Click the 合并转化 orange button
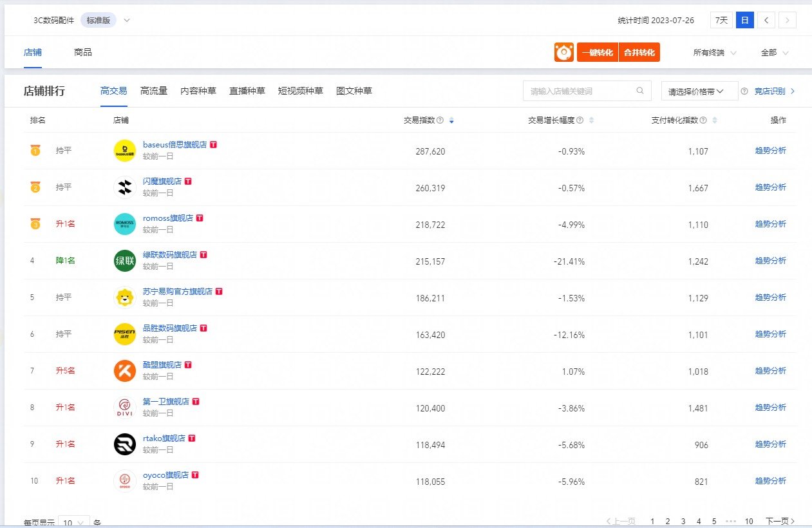This screenshot has height=528, width=812. tap(639, 52)
